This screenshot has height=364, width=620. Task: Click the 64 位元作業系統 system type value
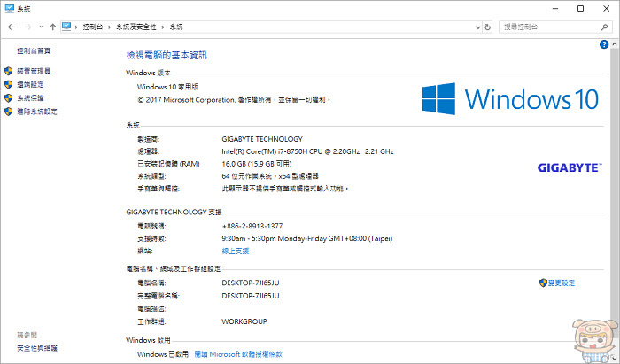click(270, 176)
